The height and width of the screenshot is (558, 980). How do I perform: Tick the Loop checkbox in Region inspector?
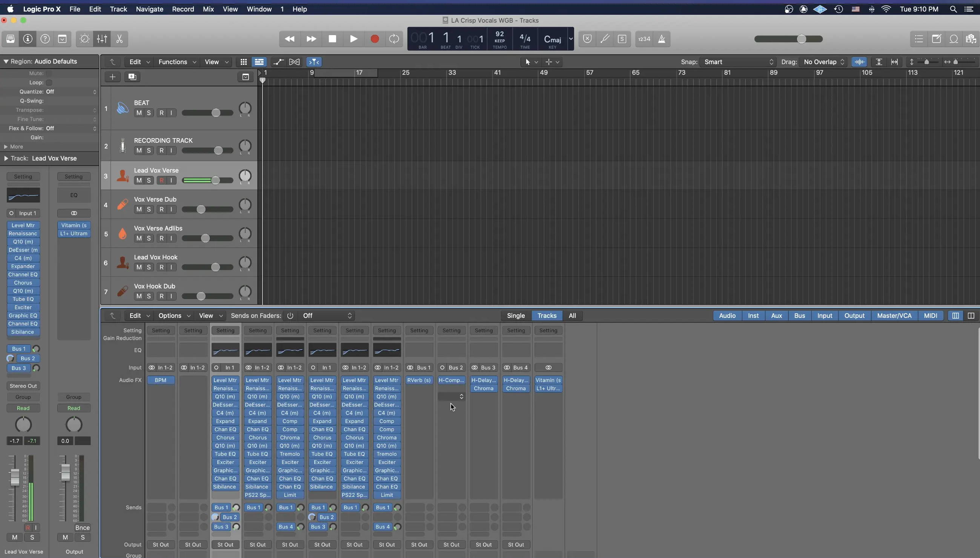pyautogui.click(x=49, y=82)
